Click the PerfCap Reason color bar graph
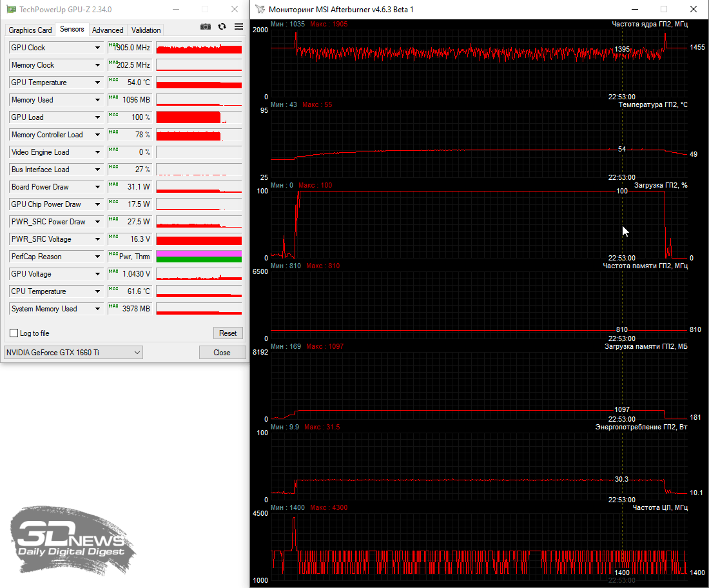 199,257
